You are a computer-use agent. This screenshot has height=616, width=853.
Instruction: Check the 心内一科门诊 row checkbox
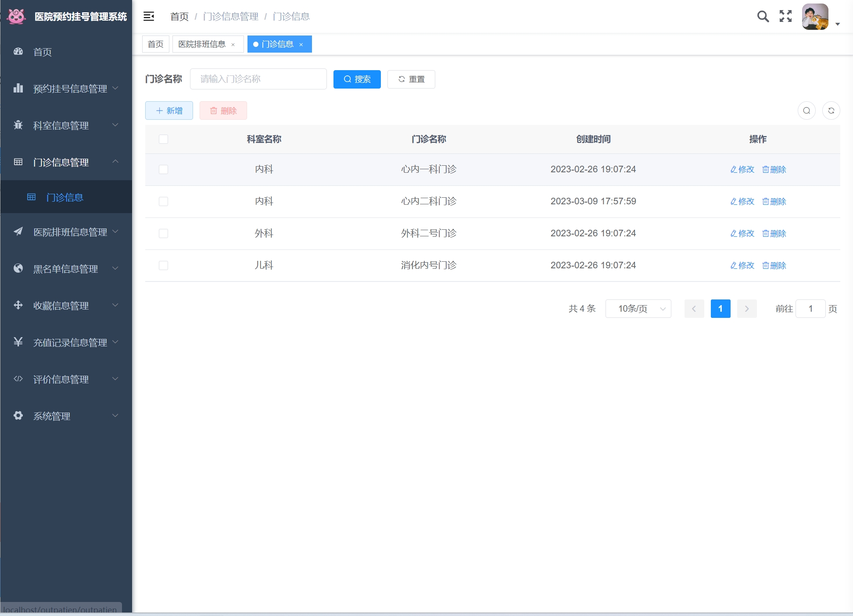163,169
